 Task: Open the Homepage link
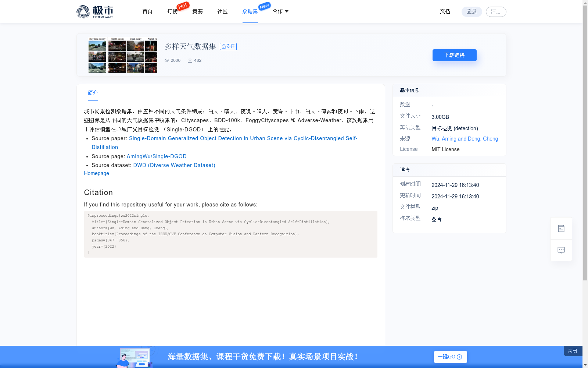(97, 173)
